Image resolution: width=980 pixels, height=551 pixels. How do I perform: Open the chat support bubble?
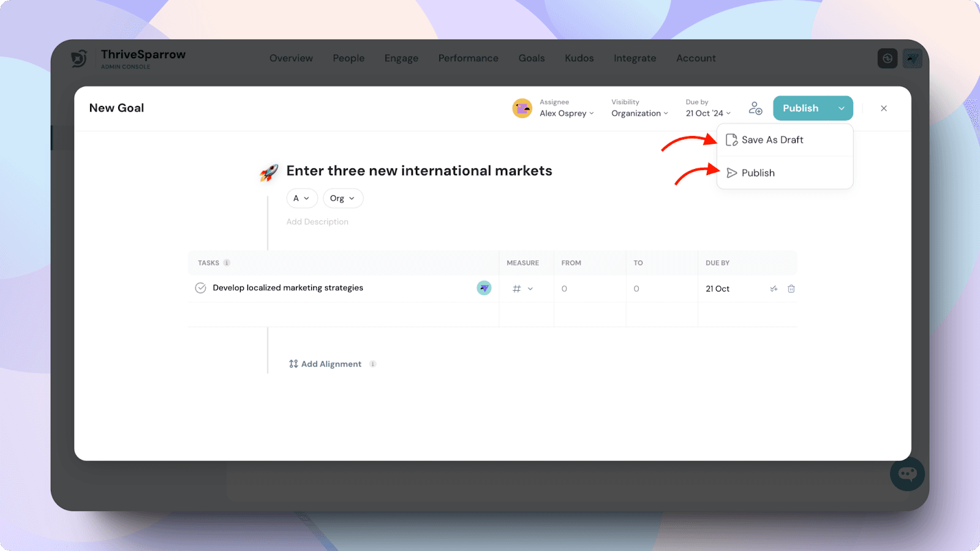click(907, 473)
